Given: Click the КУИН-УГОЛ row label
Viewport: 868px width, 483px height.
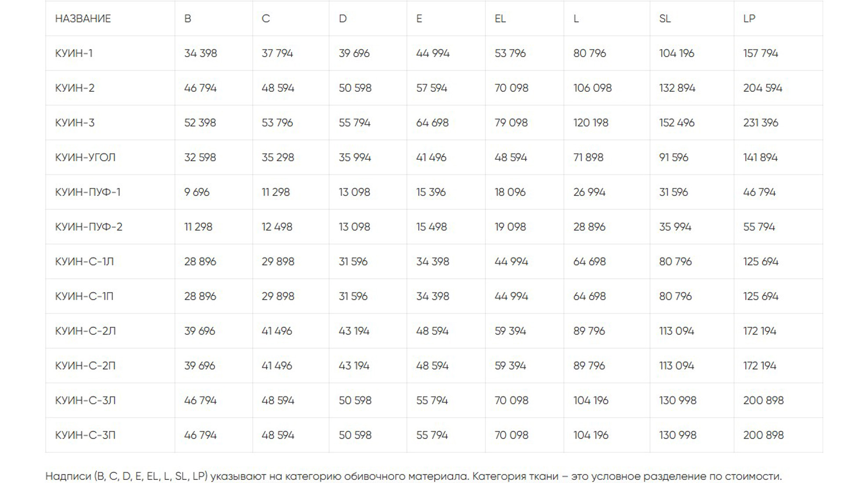Looking at the screenshot, I should tap(85, 158).
